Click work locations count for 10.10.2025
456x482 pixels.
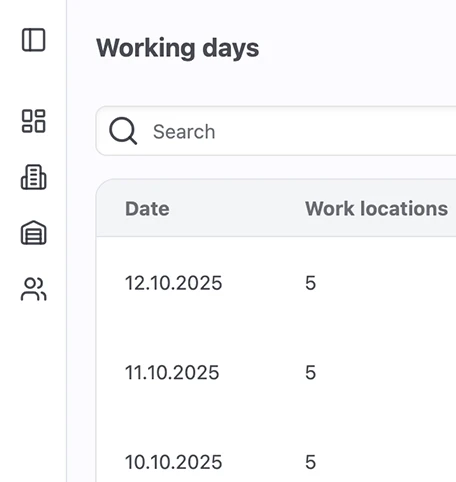310,462
